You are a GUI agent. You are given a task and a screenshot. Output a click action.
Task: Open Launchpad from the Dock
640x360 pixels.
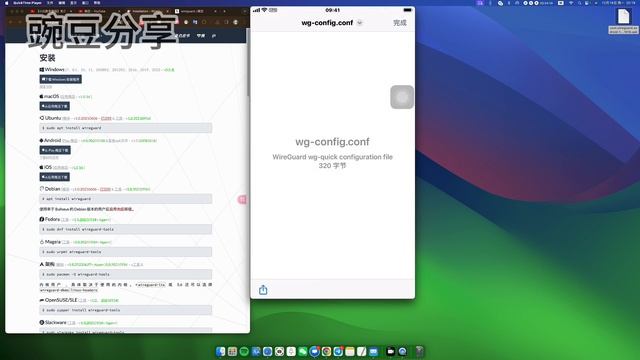click(232, 351)
